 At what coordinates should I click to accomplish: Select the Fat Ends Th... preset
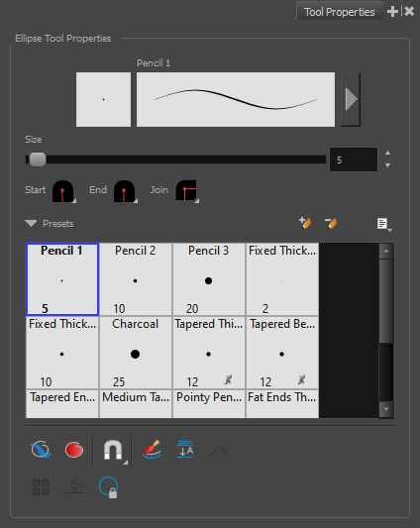pos(282,404)
